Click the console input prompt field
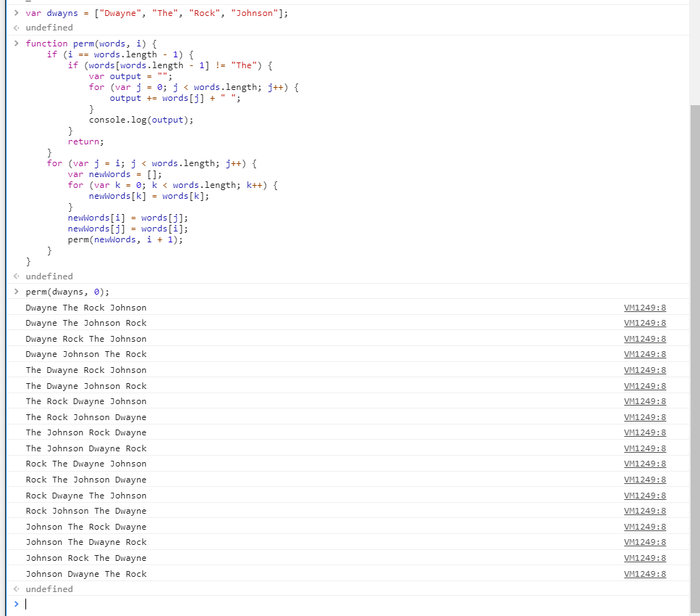 pyautogui.click(x=353, y=604)
